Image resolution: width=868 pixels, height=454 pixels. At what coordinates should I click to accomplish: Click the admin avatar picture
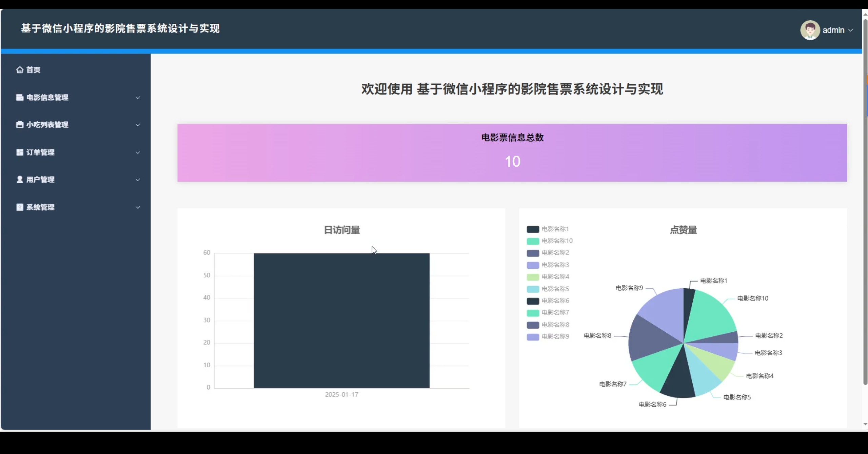coord(810,30)
